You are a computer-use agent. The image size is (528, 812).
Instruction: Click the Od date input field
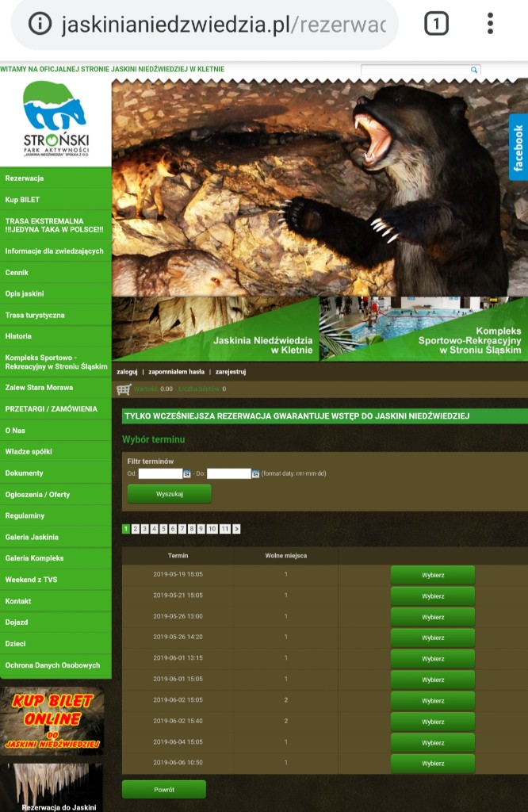[160, 473]
